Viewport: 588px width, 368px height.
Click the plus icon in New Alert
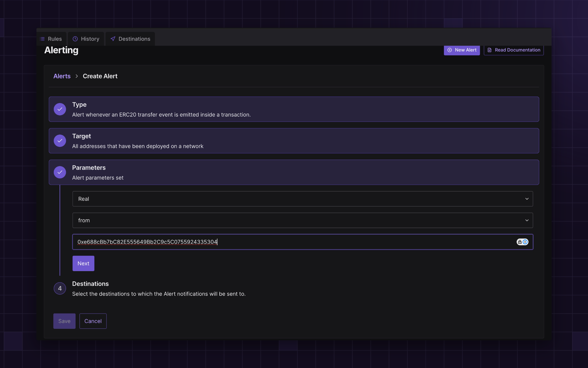point(450,50)
